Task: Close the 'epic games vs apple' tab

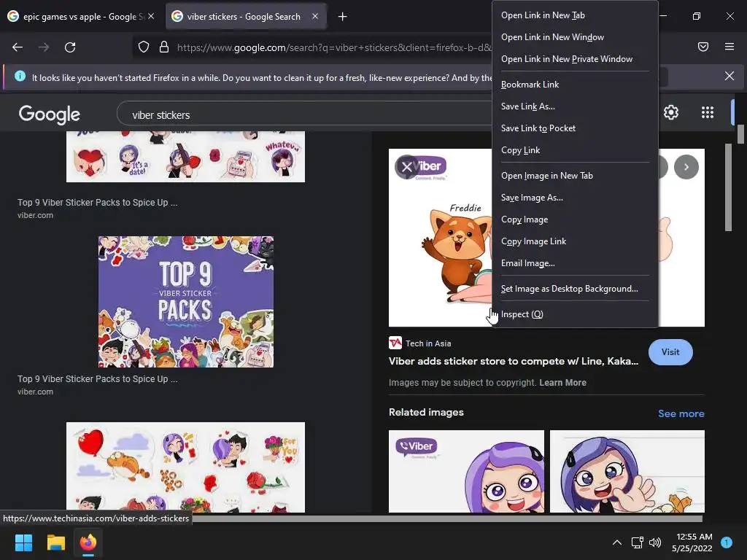Action: point(151,16)
